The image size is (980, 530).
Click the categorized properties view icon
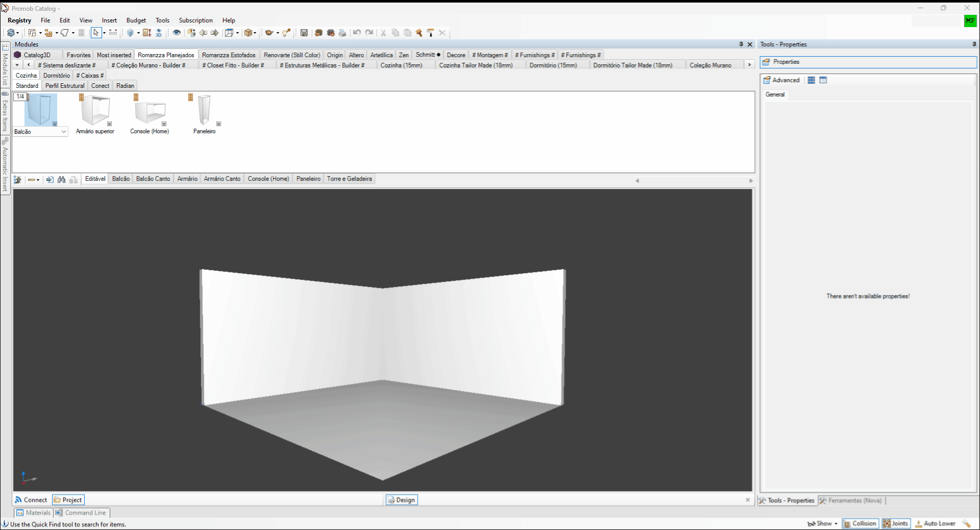811,80
